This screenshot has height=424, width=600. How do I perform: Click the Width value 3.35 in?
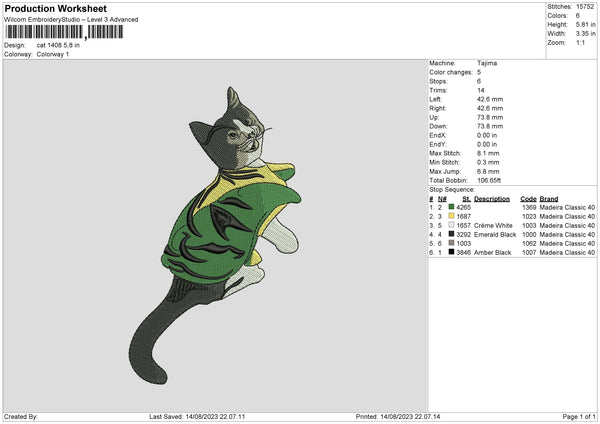point(585,34)
